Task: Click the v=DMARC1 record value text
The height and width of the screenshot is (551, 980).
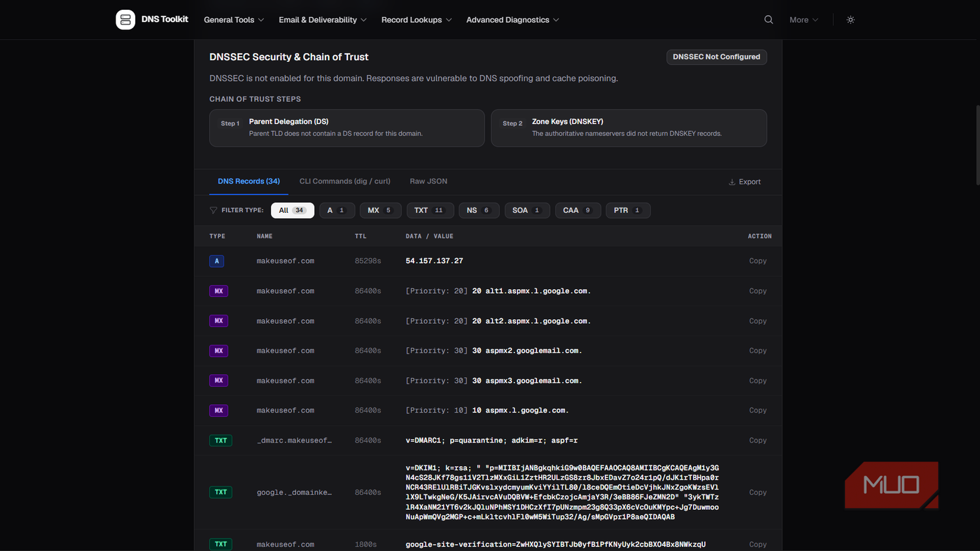Action: click(491, 441)
